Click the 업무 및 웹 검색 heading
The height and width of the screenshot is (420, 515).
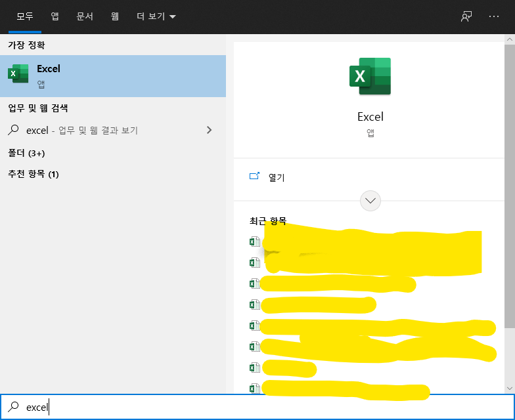pyautogui.click(x=38, y=108)
